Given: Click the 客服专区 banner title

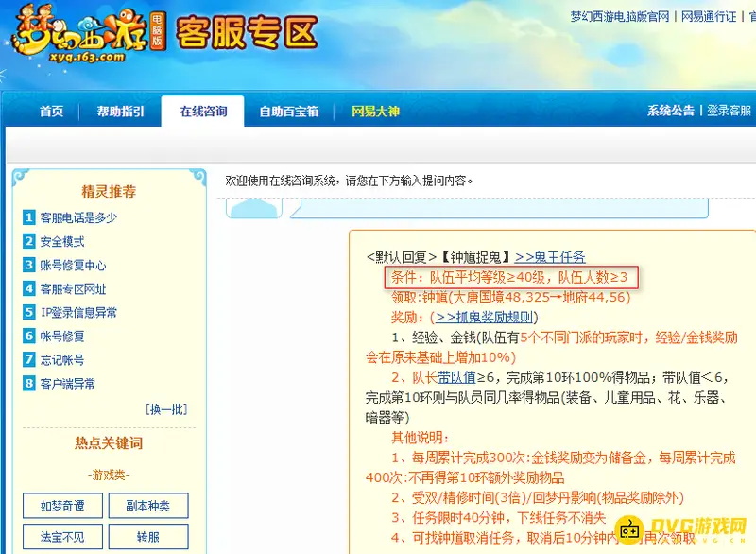Looking at the screenshot, I should (247, 33).
